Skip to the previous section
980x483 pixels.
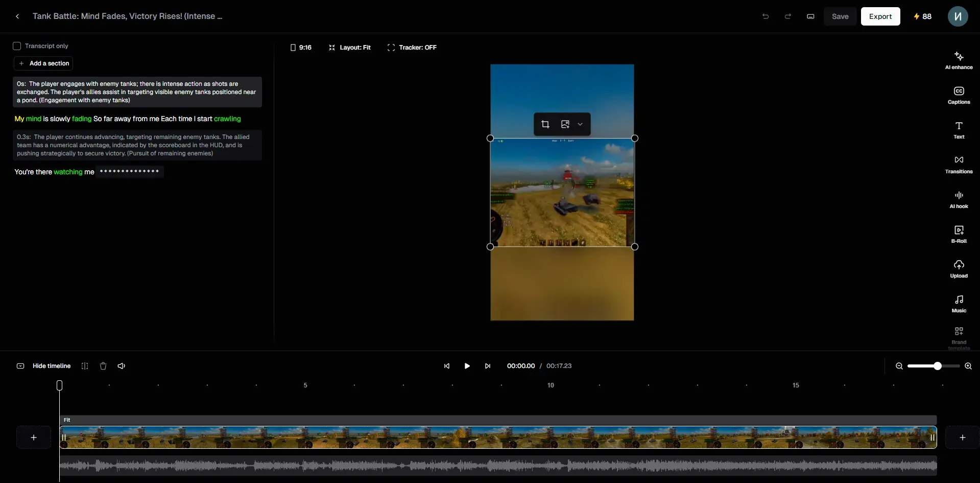447,366
